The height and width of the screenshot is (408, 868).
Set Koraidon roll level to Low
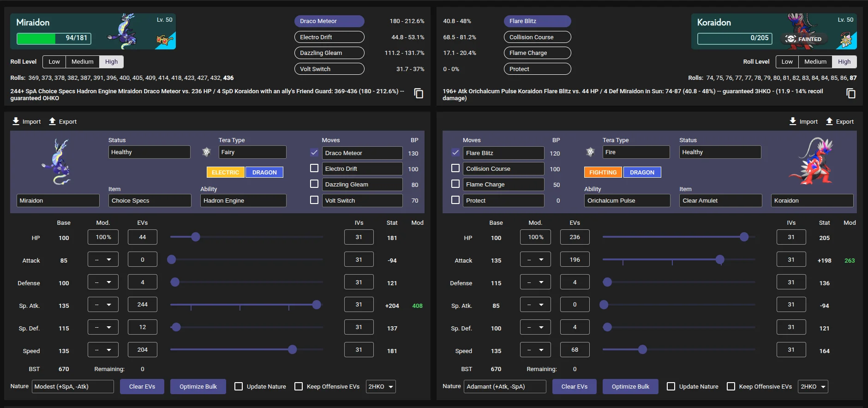787,61
